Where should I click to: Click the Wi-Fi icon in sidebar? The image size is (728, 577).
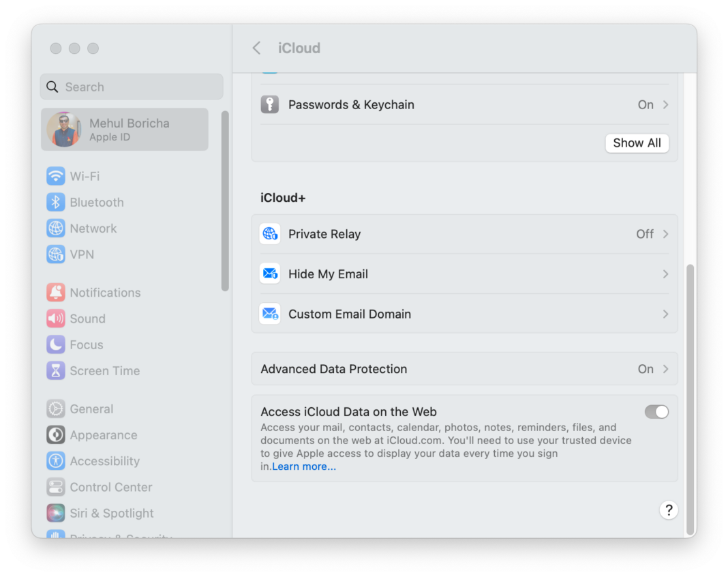pos(56,176)
